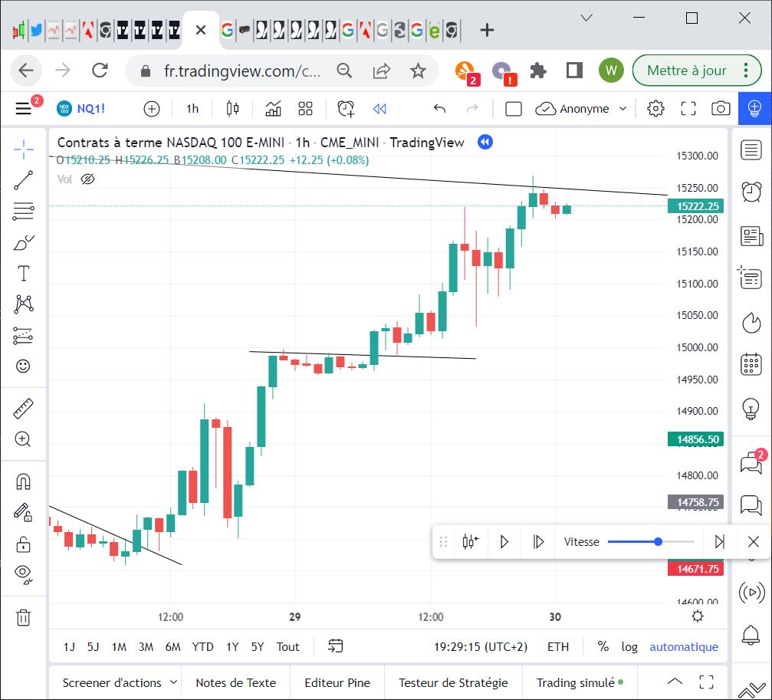The width and height of the screenshot is (772, 700).
Task: Activate the zoom in tool
Action: pyautogui.click(x=23, y=439)
